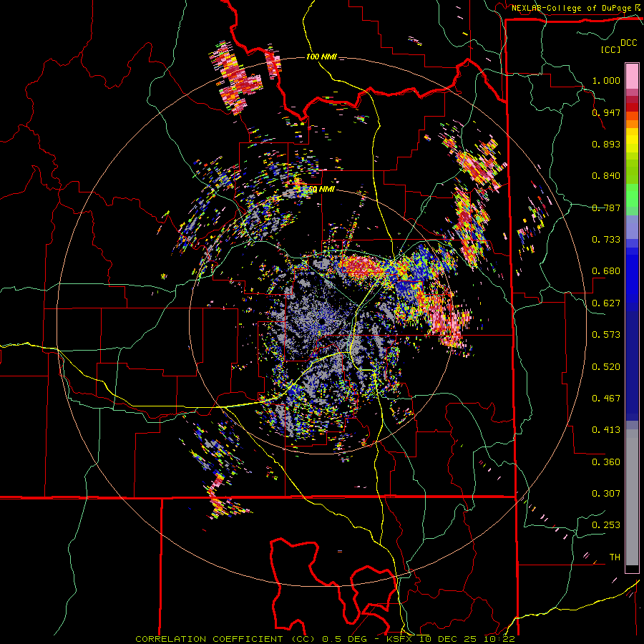644x644 pixels.
Task: Click the 0.947 legend value
Action: tap(606, 112)
